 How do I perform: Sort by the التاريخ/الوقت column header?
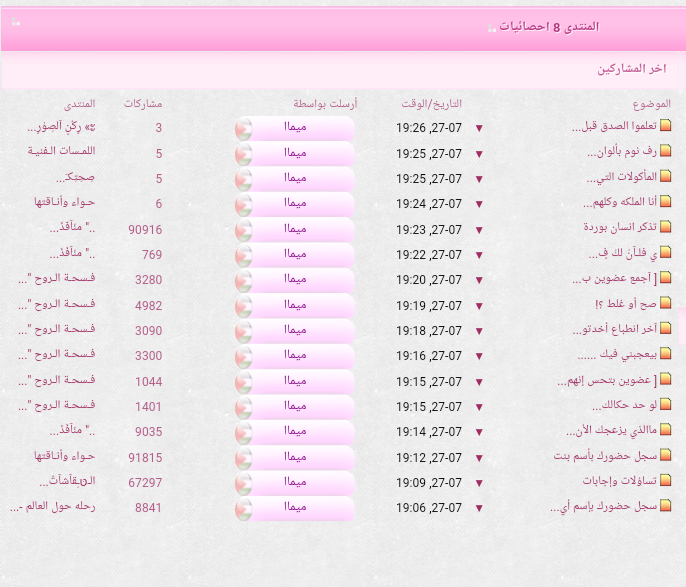tap(430, 103)
